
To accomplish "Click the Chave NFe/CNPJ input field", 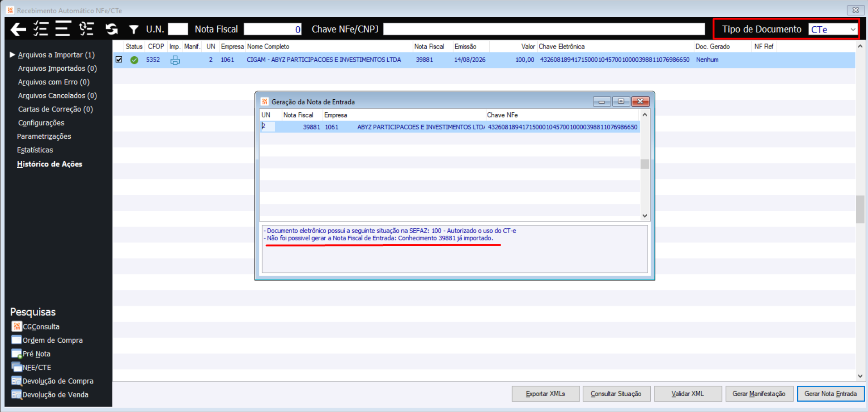I will coord(544,29).
